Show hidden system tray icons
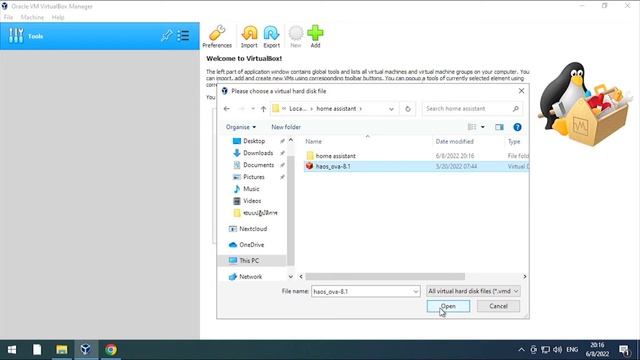 (x=521, y=350)
